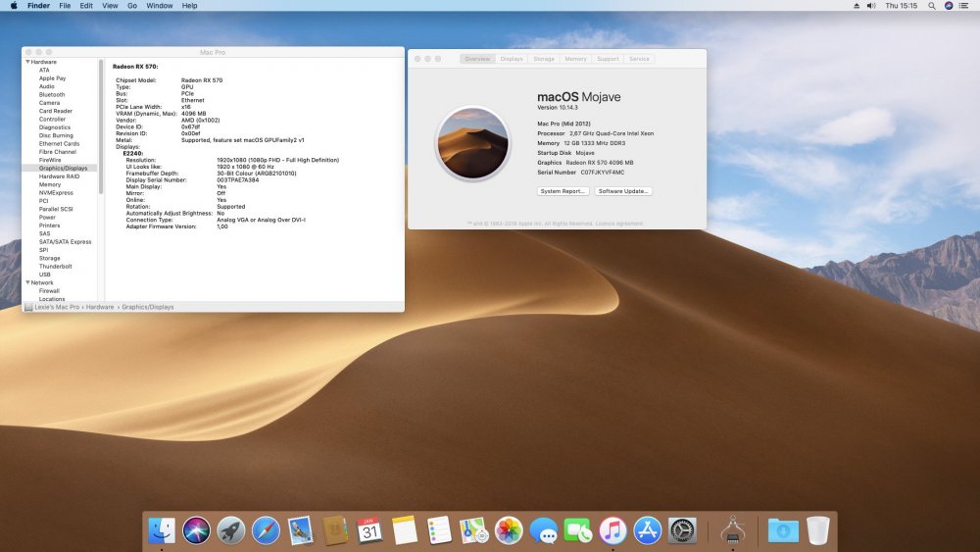The height and width of the screenshot is (552, 980).
Task: Collapse the Network section triangle
Action: point(27,282)
